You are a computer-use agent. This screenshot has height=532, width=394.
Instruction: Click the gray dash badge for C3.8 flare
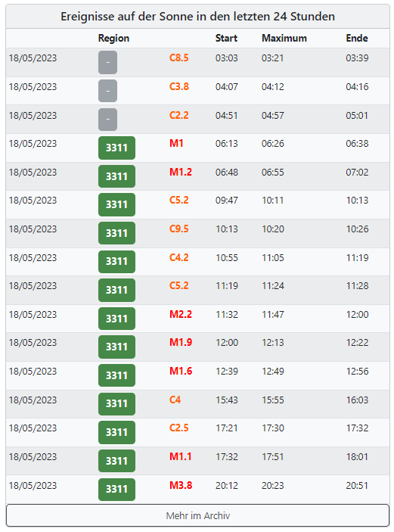[x=108, y=91]
